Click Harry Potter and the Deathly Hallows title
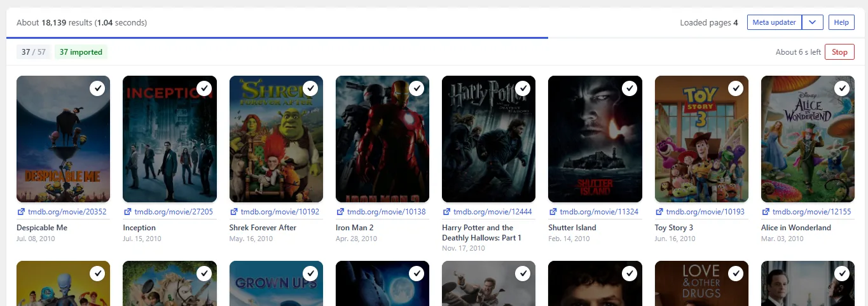Screen dimensions: 868x306 click(482, 233)
